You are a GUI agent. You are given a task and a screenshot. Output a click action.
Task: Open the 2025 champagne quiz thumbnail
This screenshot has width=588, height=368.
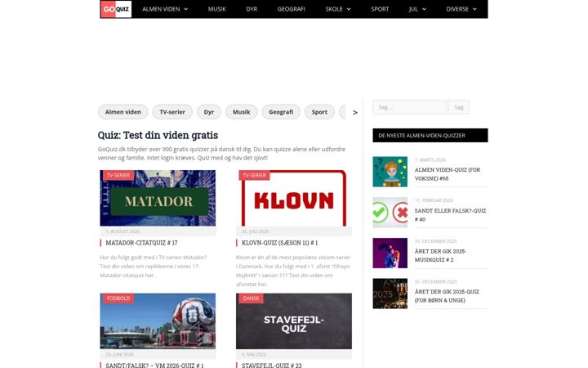390,294
